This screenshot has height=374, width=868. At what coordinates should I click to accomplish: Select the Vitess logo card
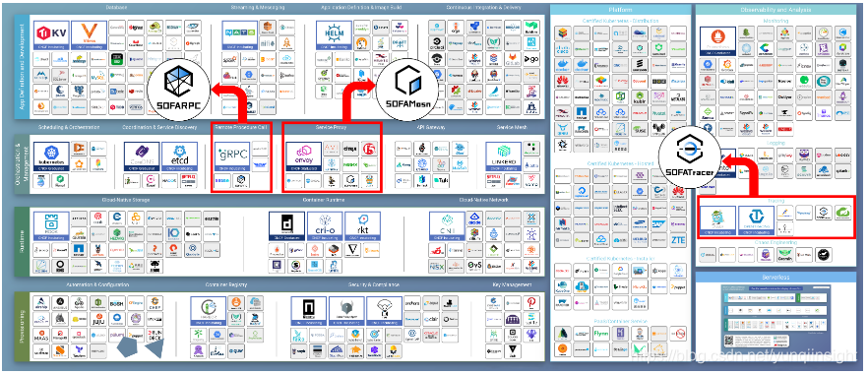89,36
